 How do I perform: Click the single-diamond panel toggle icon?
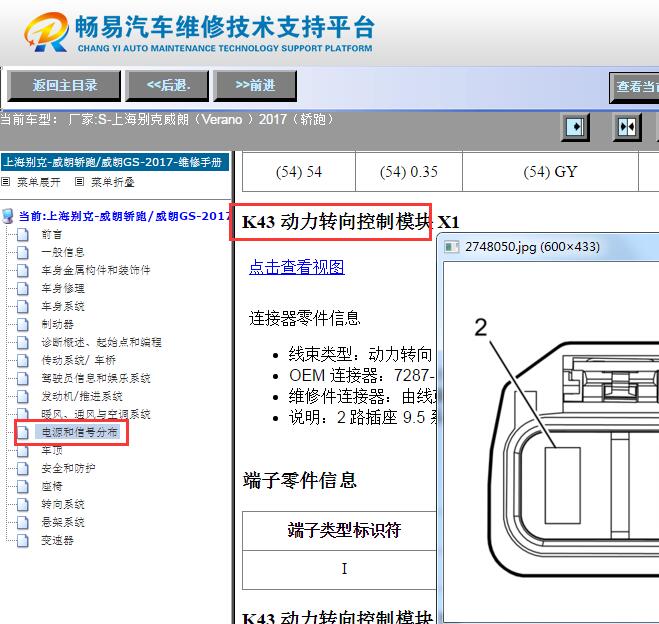pos(575,127)
